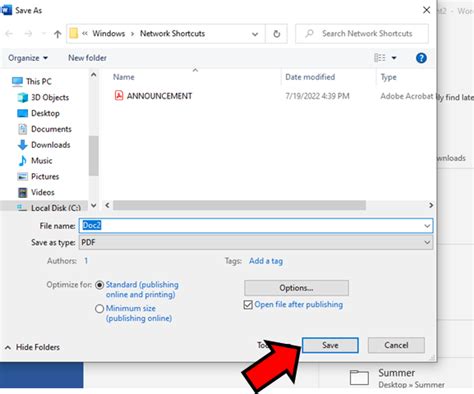This screenshot has width=474, height=394.
Task: Click the ANNOUNCEMENT PDF file icon
Action: (119, 96)
